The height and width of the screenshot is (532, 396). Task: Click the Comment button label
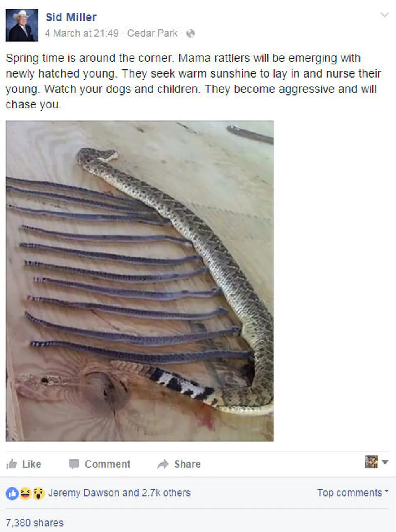[x=108, y=464]
